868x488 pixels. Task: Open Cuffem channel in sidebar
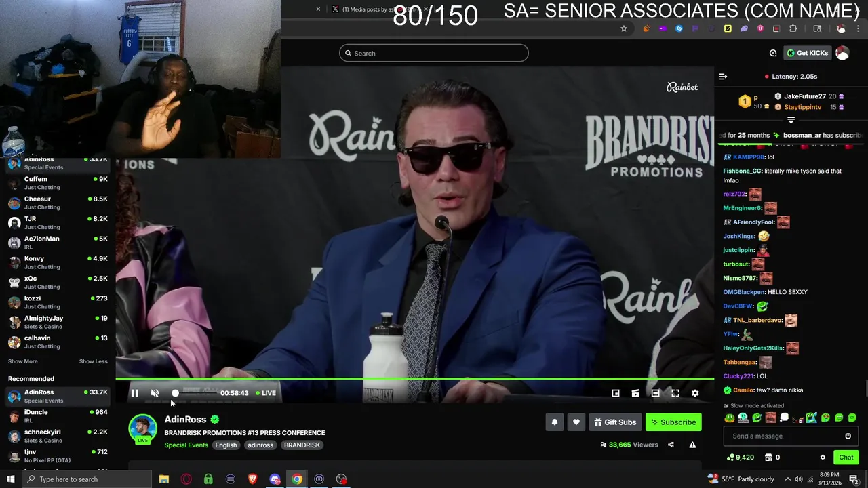58,183
